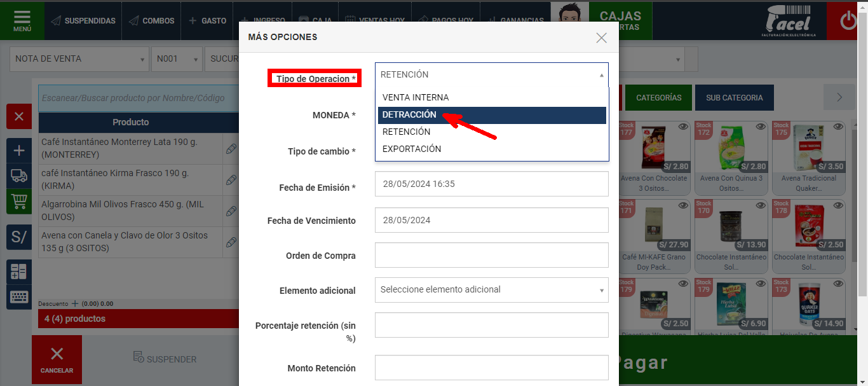Toggle eye icon on Avena Con Quinua product
The width and height of the screenshot is (868, 386).
[x=760, y=127]
